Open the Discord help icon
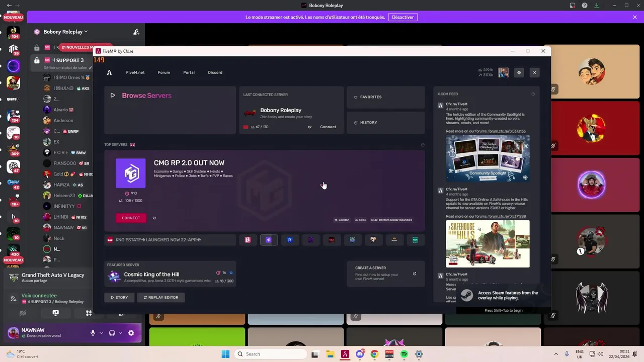The height and width of the screenshot is (362, 644). click(585, 6)
